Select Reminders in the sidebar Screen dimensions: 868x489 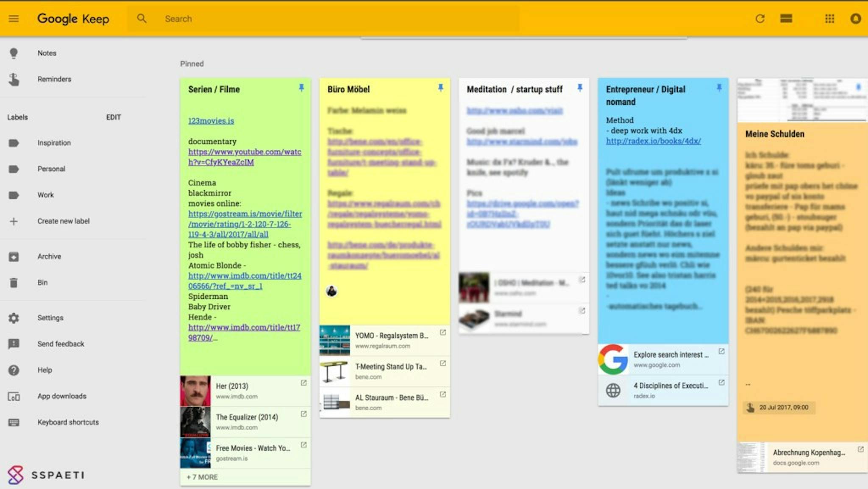[54, 79]
